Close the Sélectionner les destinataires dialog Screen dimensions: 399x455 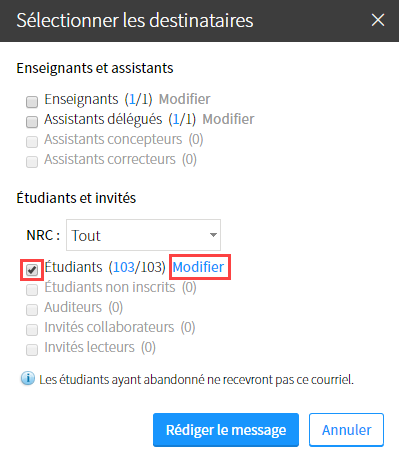(378, 20)
